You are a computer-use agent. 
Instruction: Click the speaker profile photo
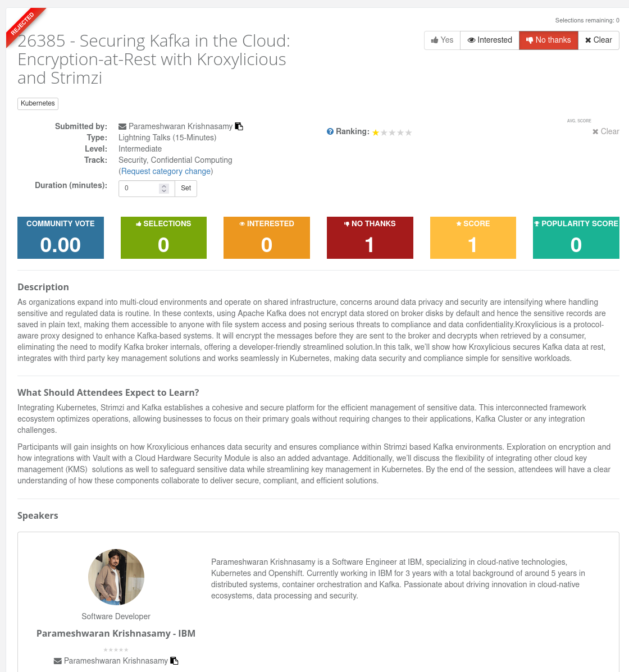(x=116, y=577)
